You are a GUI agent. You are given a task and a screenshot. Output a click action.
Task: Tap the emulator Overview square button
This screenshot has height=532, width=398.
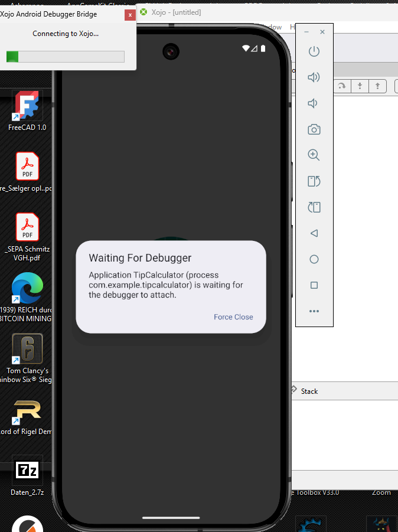pos(314,285)
